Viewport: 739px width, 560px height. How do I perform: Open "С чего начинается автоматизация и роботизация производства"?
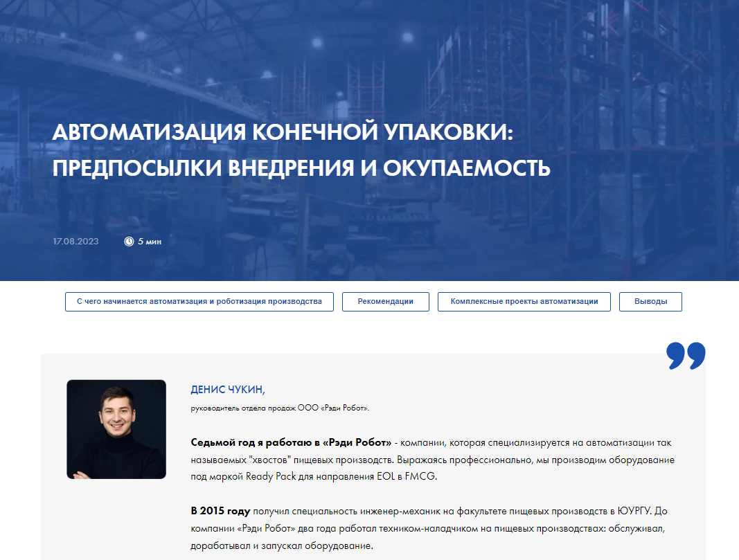[x=199, y=302]
